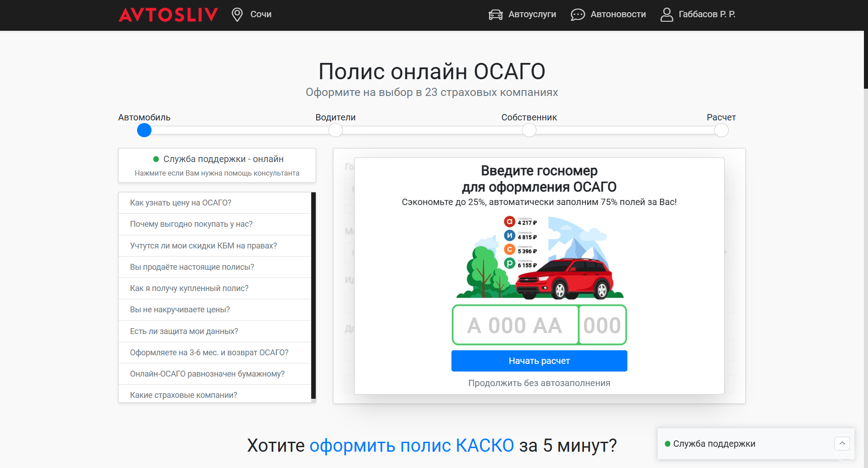Follow the оформить полис КАСКО link
This screenshot has width=868, height=468.
(x=411, y=445)
